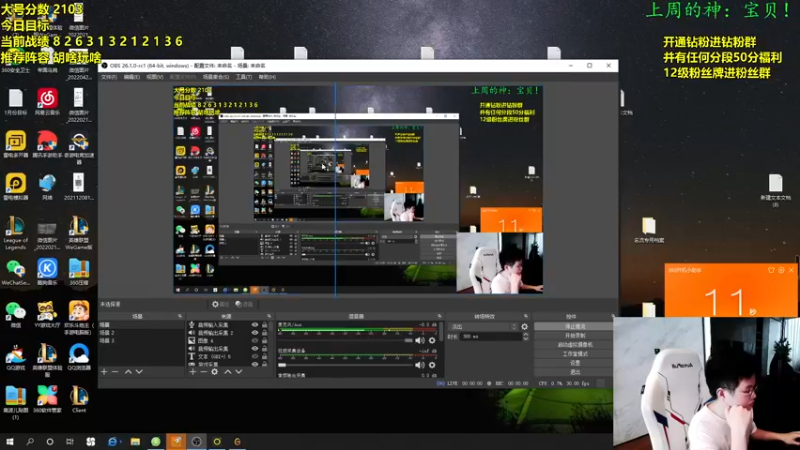Screen dimensions: 800x450
Task: Mute the second mixer channel speaker icon
Action: click(419, 365)
